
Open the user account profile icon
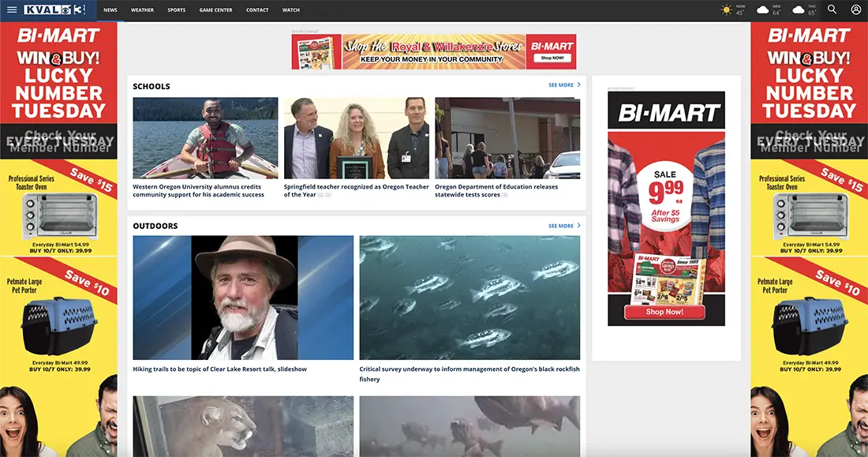click(856, 9)
